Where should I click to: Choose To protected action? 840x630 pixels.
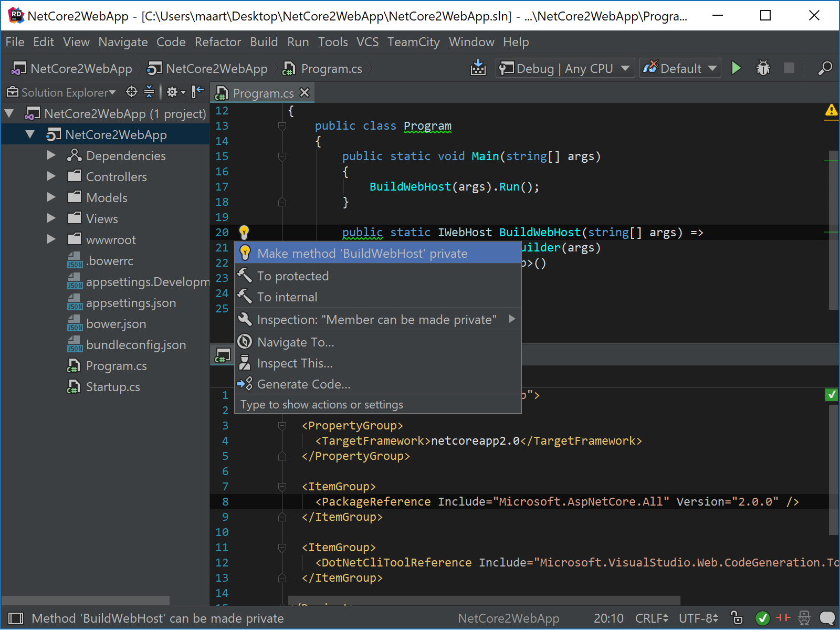[x=377, y=276]
